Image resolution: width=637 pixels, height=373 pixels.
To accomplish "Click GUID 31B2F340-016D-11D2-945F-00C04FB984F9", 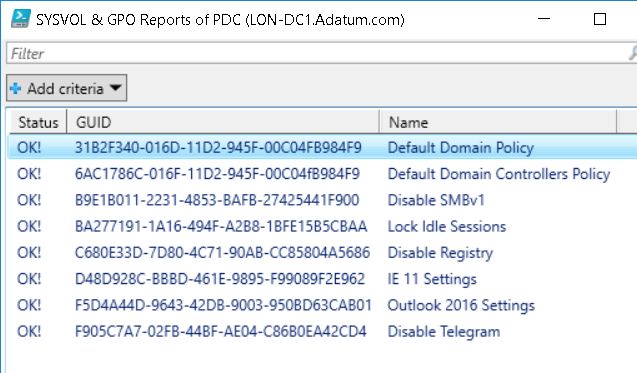I will (218, 147).
